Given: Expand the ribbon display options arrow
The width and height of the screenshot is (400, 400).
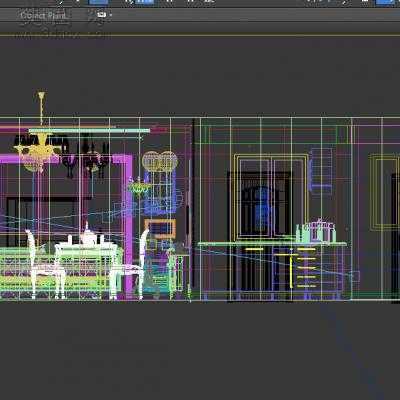Looking at the screenshot, I should coord(111,15).
